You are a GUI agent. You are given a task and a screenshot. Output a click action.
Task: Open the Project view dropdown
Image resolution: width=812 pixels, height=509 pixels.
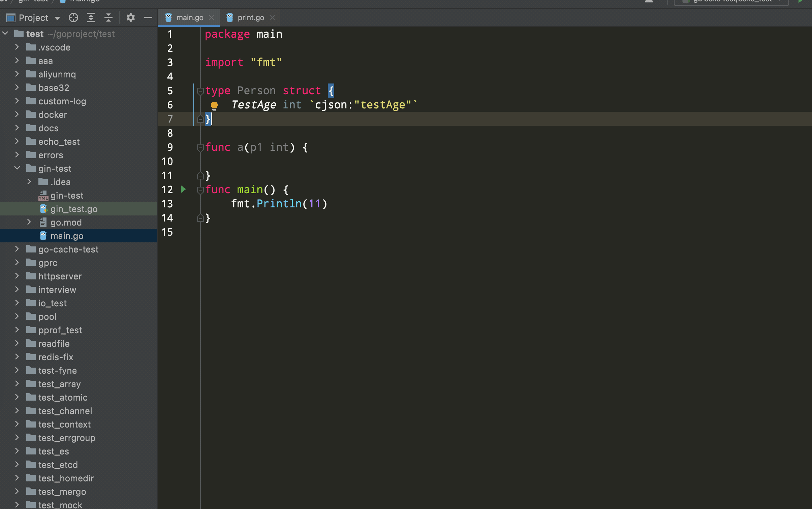coord(57,18)
